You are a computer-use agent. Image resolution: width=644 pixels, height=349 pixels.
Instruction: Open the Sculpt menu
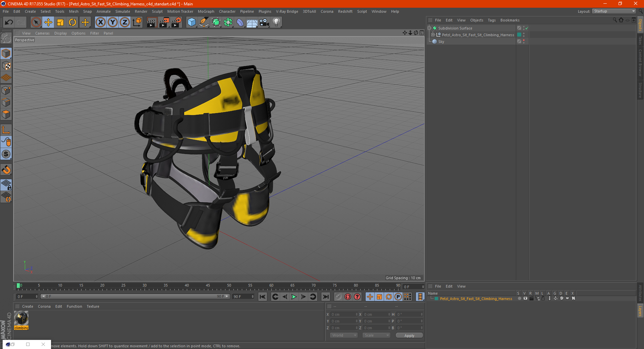[x=157, y=11]
